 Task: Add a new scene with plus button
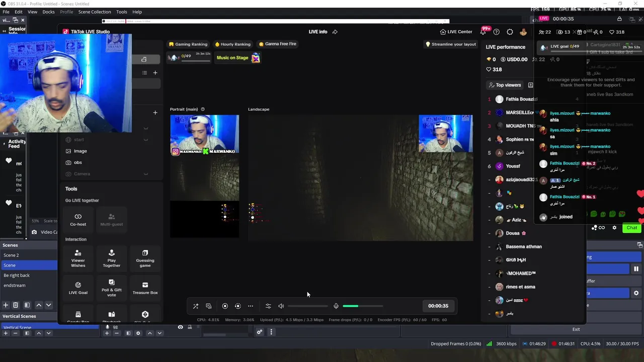click(6, 305)
